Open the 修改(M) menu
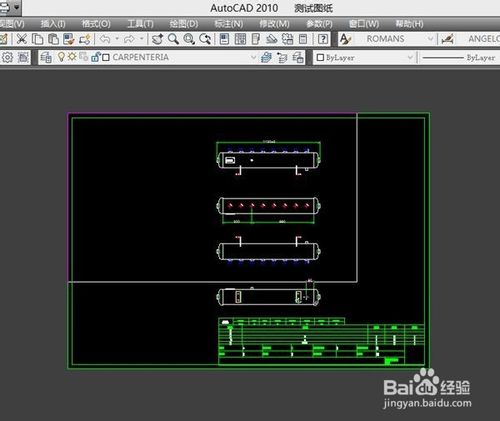This screenshot has height=421, width=500. coord(274,24)
